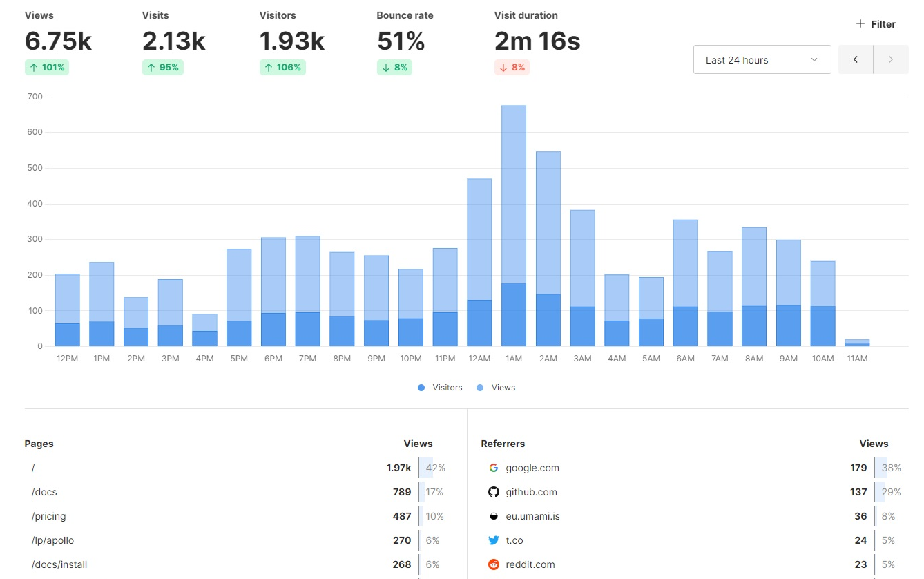Viewport: 924px width, 579px height.
Task: Click the dropdown chevron on the time selector
Action: click(814, 59)
